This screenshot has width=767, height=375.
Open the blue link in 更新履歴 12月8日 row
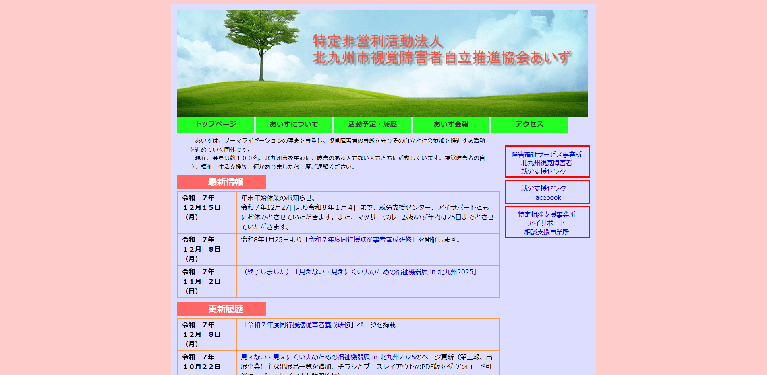tap(299, 325)
